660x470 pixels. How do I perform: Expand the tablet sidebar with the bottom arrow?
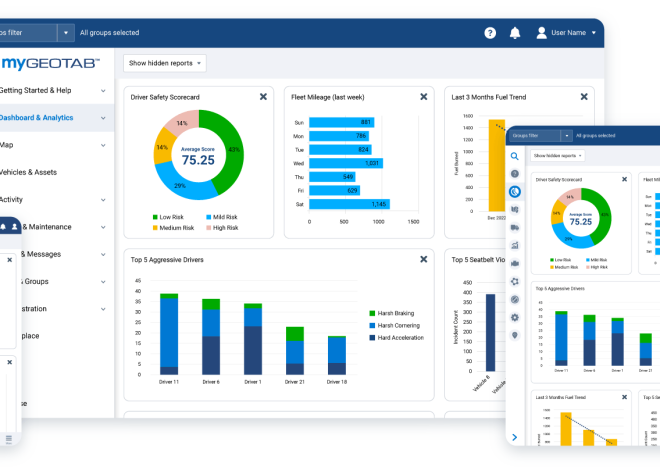[514, 437]
